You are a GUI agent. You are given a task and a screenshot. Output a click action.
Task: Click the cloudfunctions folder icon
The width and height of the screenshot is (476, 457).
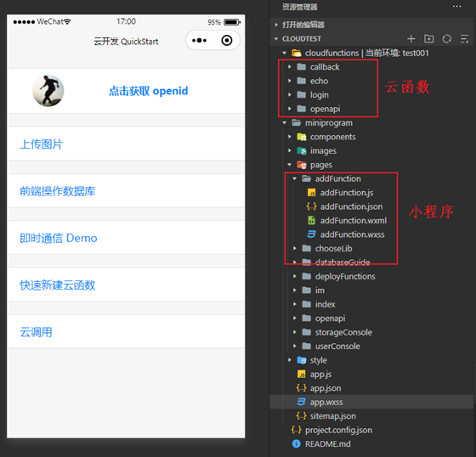click(297, 54)
